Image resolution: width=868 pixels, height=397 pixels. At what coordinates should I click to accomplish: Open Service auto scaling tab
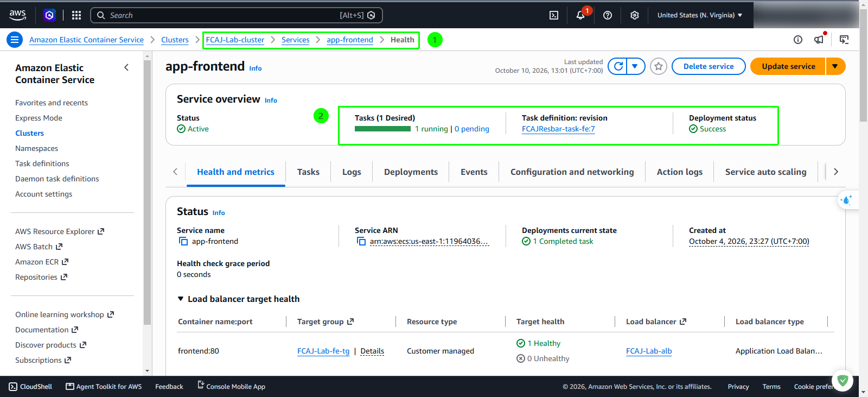click(x=766, y=172)
